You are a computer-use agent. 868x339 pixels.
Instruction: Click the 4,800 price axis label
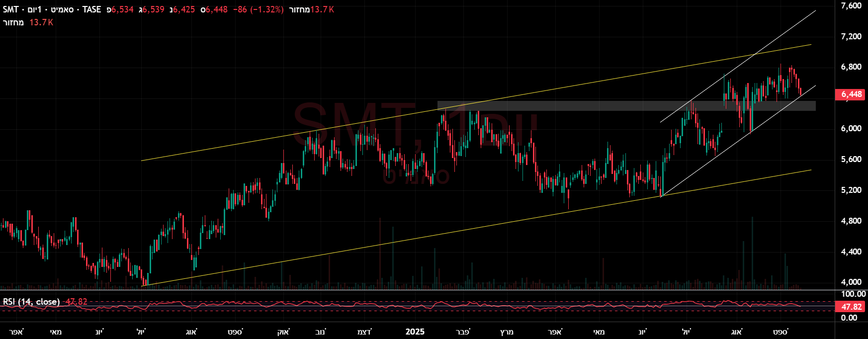[851, 221]
